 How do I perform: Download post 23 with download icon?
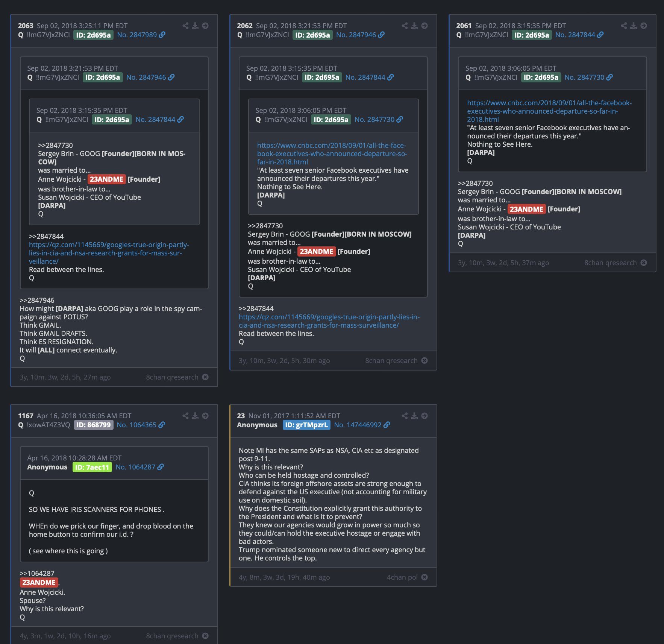(414, 416)
